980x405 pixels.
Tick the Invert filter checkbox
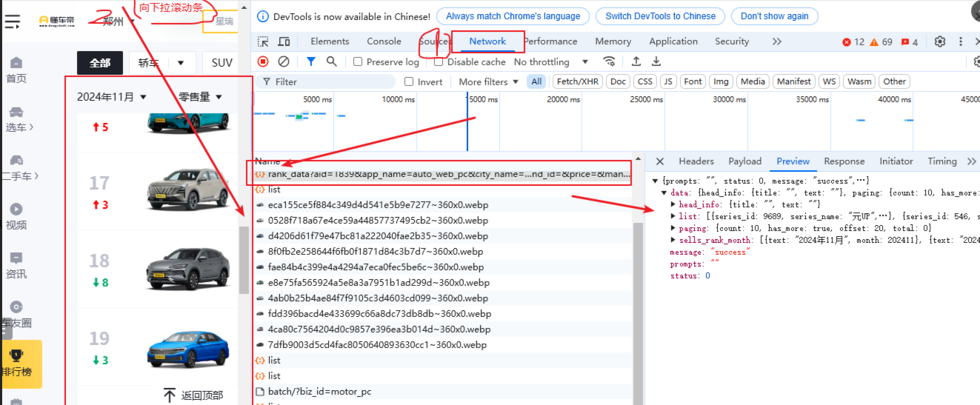tap(409, 81)
